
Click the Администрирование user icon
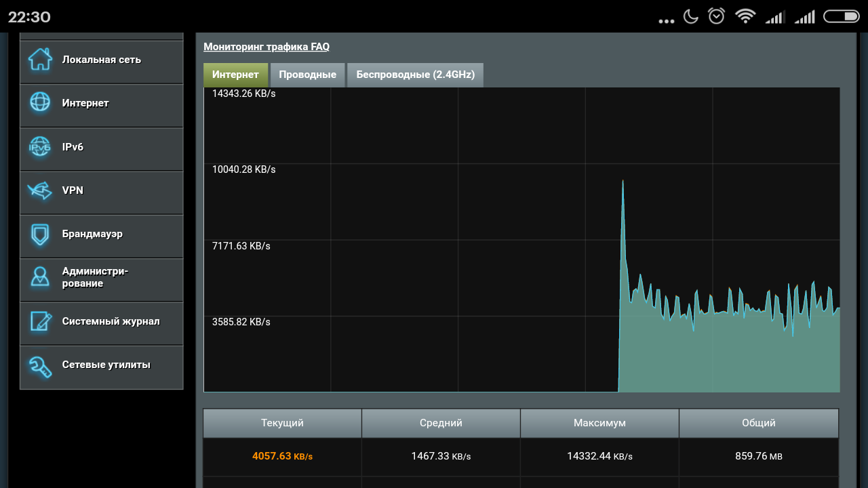(x=40, y=277)
